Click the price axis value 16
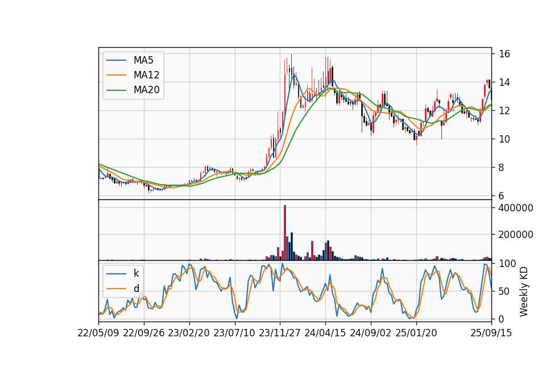Image resolution: width=546 pixels, height=392 pixels. (504, 54)
